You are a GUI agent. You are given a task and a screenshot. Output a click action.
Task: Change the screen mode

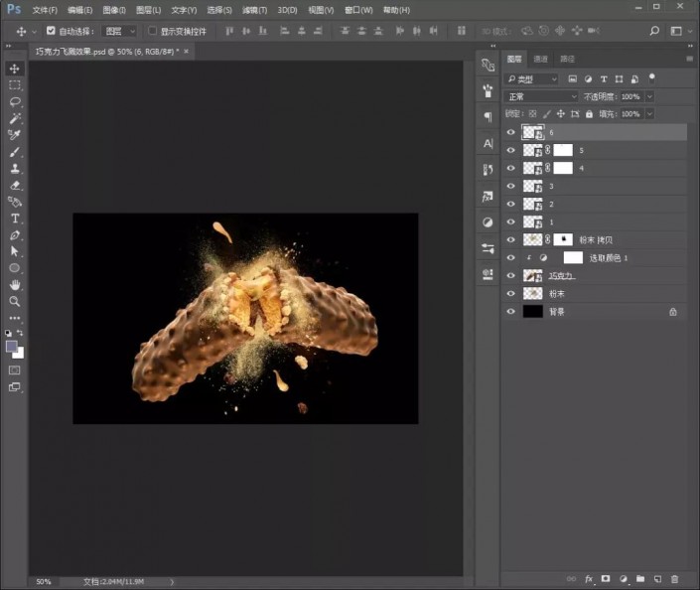(14, 387)
